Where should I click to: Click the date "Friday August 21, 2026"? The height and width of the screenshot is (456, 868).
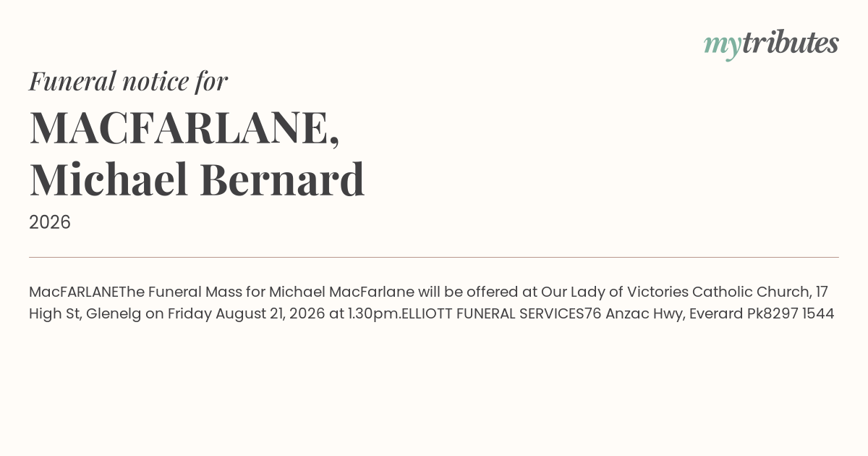click(246, 313)
